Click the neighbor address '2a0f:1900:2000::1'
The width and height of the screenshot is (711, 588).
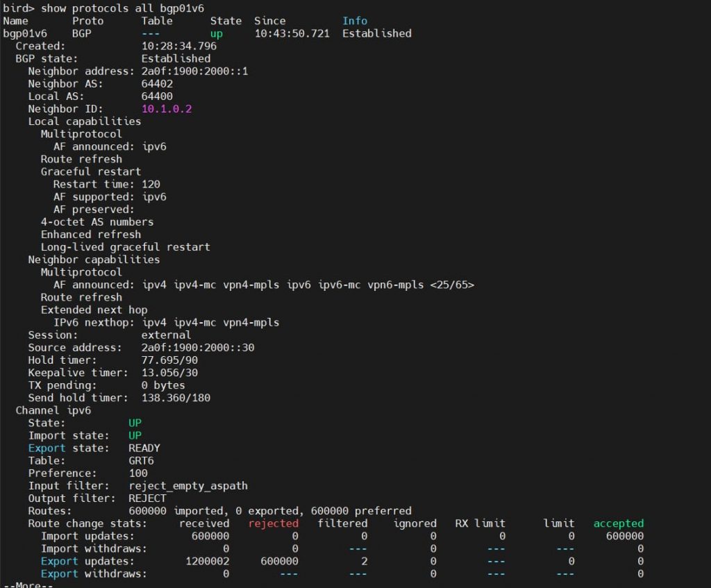click(x=194, y=72)
